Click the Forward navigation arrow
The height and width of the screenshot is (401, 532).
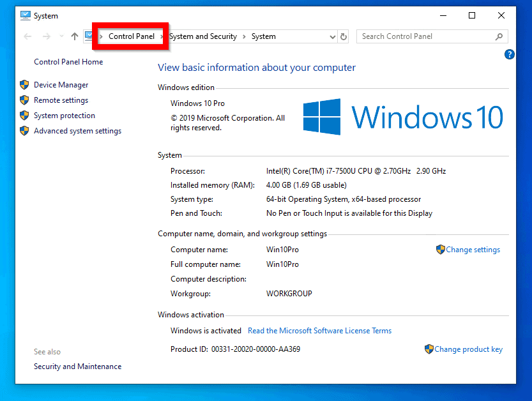click(x=47, y=36)
